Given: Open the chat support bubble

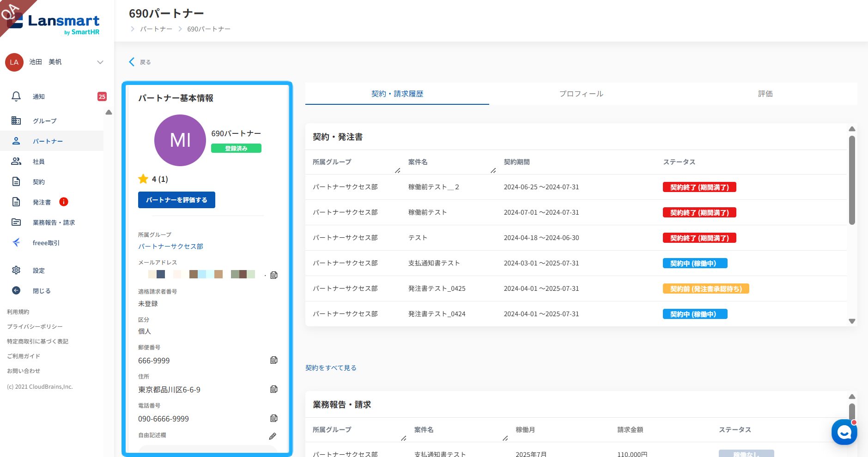Looking at the screenshot, I should (x=844, y=432).
